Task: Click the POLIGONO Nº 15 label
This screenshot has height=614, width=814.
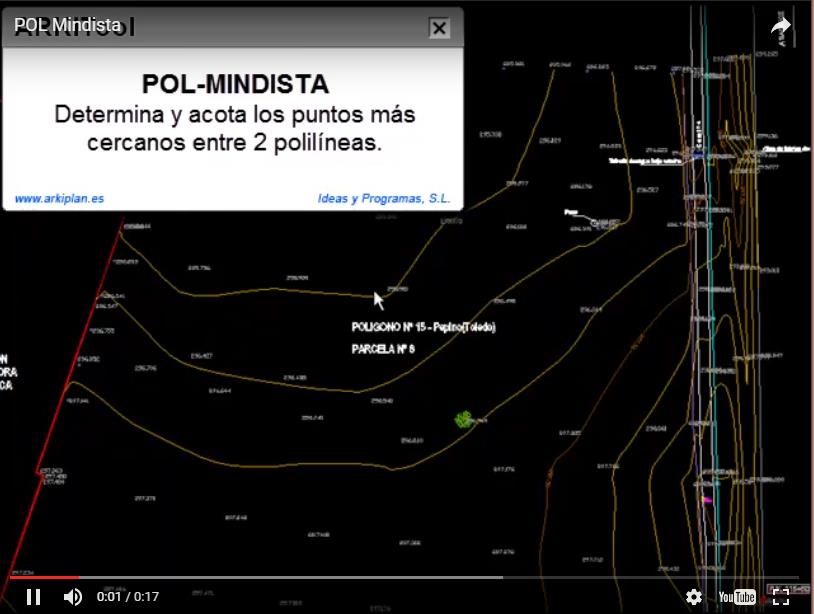Action: [x=423, y=327]
